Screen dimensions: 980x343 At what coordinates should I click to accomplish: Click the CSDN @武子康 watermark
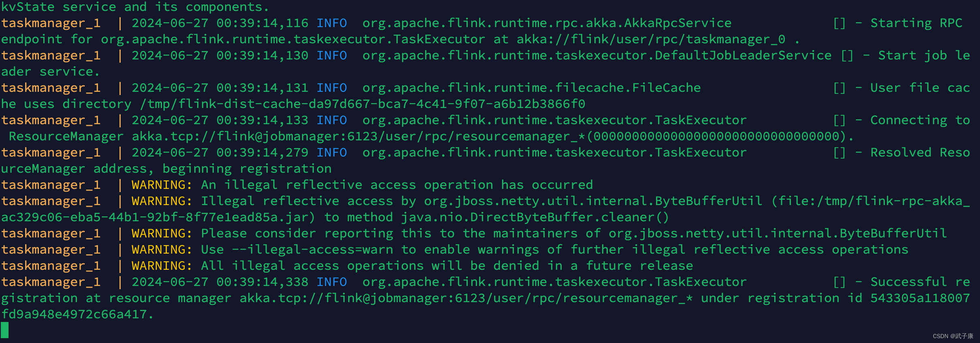[x=953, y=336]
